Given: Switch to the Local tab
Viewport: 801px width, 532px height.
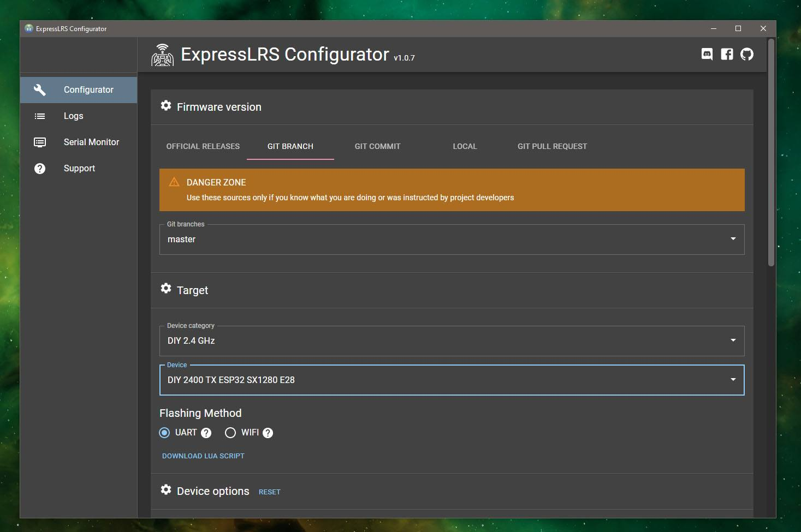Looking at the screenshot, I should tap(465, 146).
